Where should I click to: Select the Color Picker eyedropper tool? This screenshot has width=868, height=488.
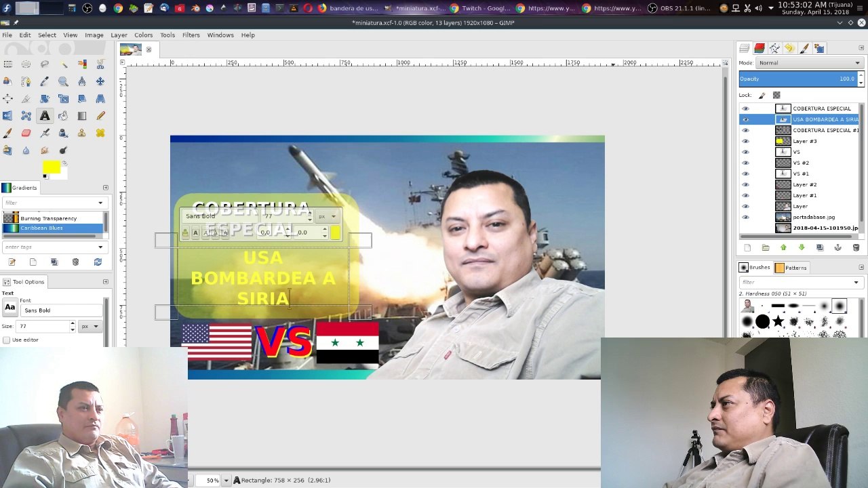(x=45, y=81)
